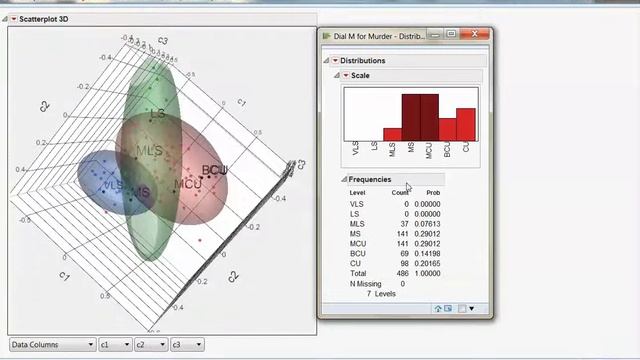640x360 pixels.
Task: Click the Total count 486
Action: click(x=402, y=273)
